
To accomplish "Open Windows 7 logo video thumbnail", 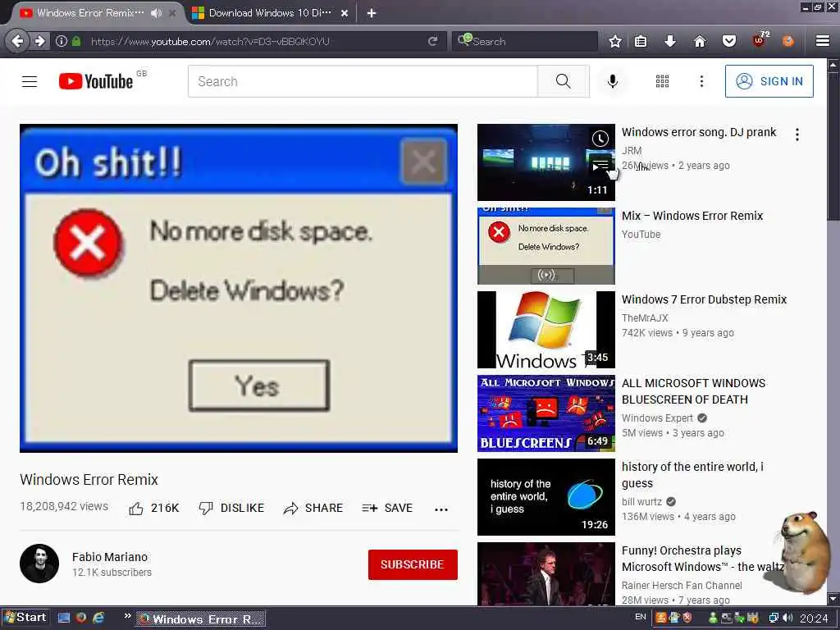I will 546,330.
